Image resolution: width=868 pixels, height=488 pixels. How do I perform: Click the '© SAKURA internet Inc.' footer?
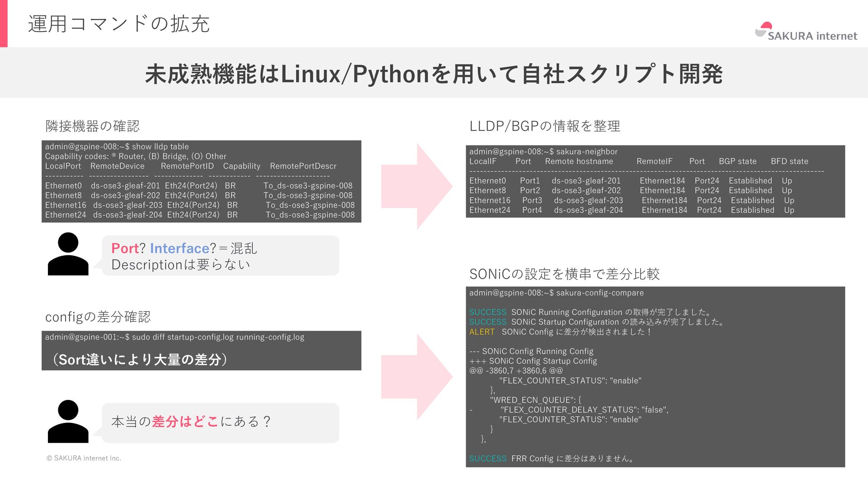[x=84, y=458]
